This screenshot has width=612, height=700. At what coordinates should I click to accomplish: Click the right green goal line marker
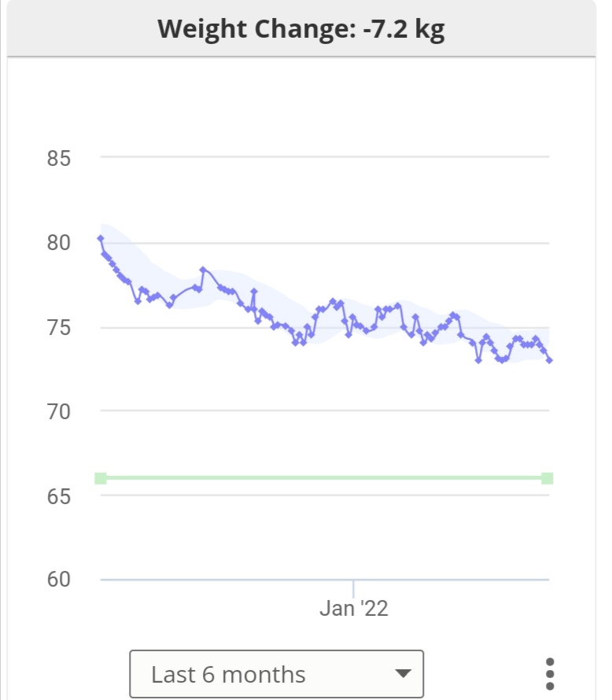(547, 478)
